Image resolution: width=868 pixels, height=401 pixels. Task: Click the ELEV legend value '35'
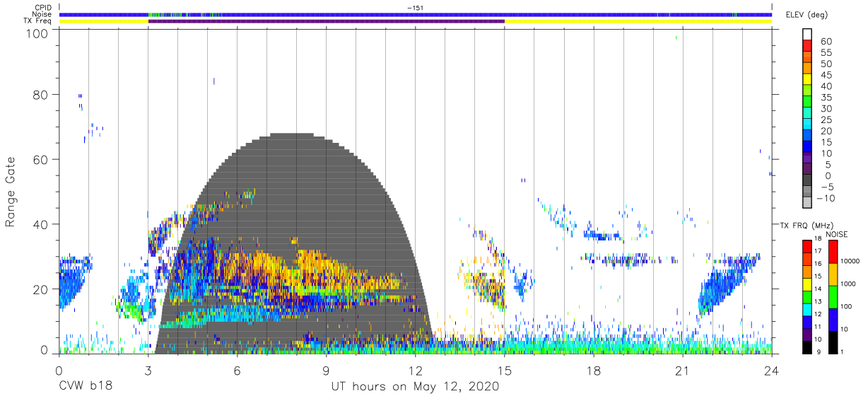click(826, 98)
